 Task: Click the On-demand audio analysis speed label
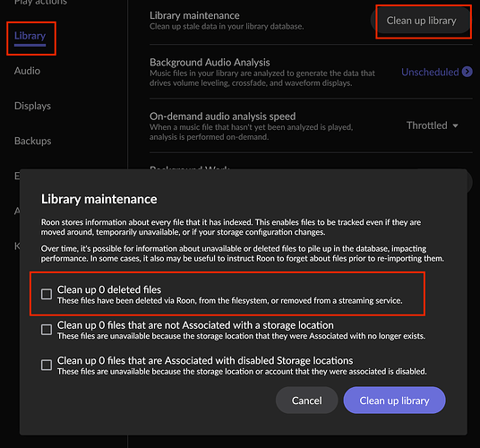[x=223, y=116]
